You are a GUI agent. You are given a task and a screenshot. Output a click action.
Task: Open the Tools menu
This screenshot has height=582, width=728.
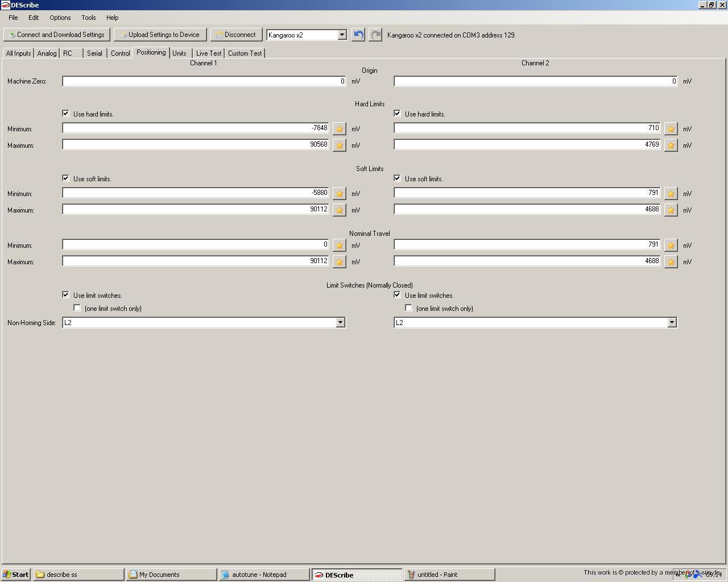coord(88,18)
